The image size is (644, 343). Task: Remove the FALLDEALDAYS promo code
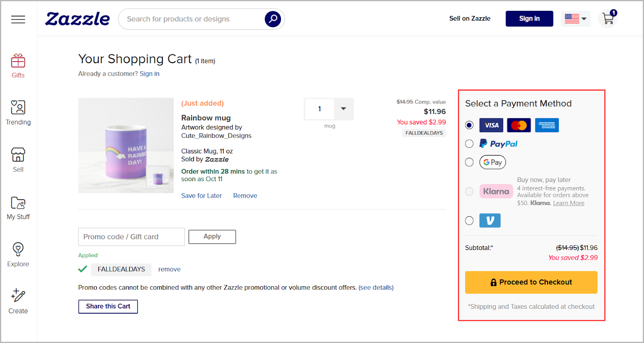tap(169, 269)
